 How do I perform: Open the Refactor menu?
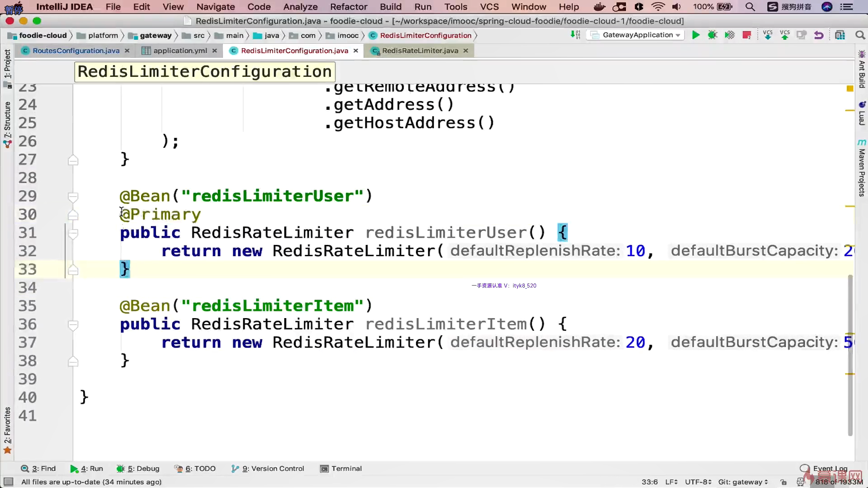348,7
